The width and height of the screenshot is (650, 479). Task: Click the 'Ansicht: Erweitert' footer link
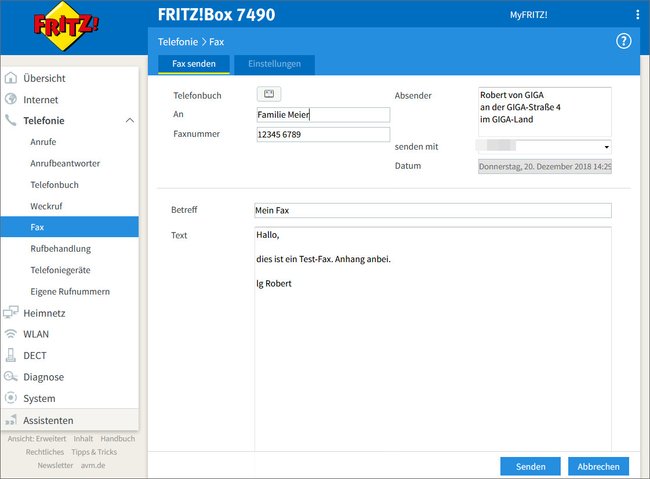(x=37, y=438)
